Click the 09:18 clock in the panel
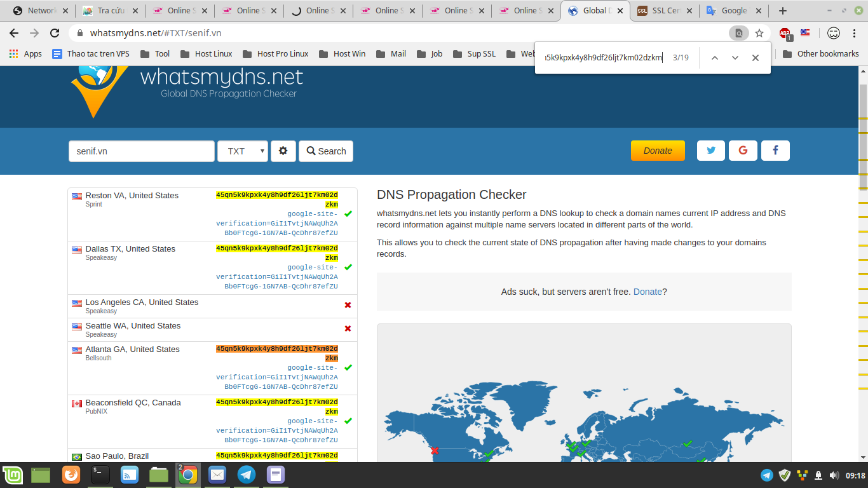Image resolution: width=868 pixels, height=488 pixels. (856, 475)
